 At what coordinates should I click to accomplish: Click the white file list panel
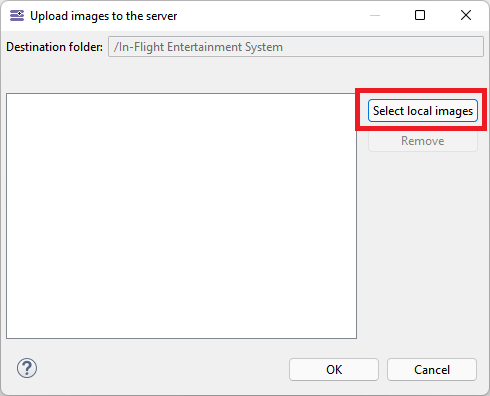[x=181, y=216]
